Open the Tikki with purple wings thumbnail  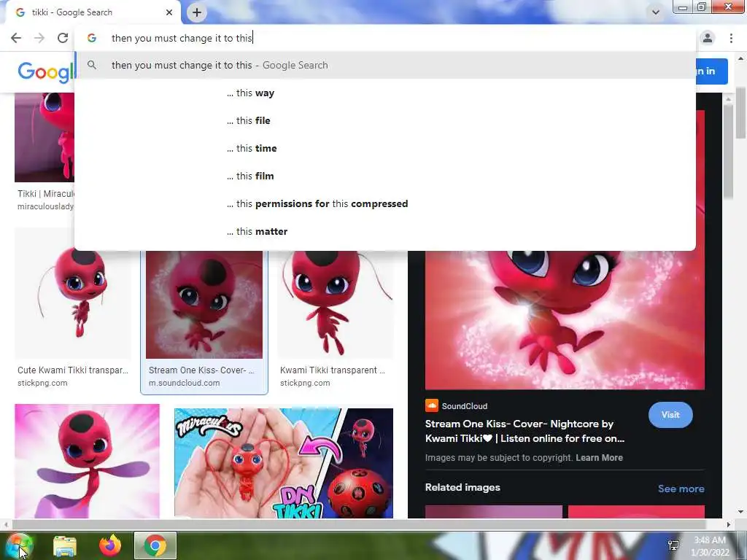[x=88, y=461]
